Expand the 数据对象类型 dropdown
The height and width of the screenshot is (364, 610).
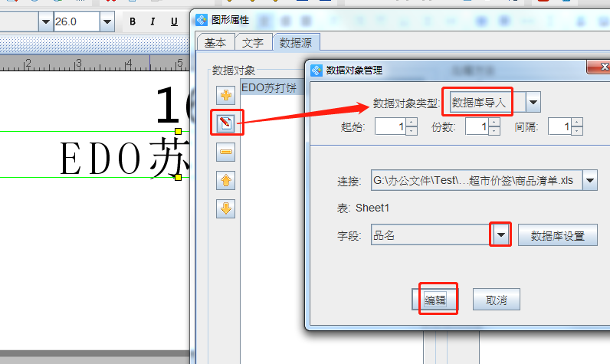[533, 101]
